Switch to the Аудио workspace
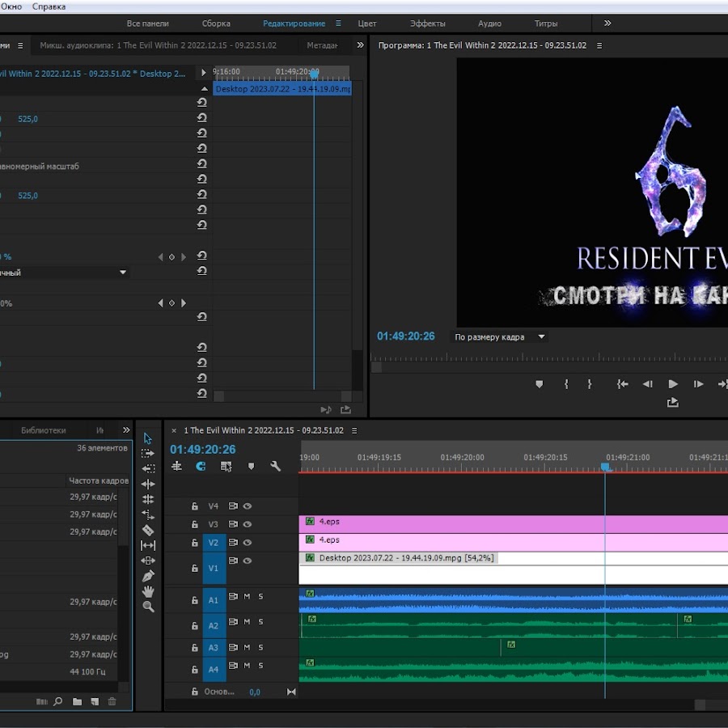The width and height of the screenshot is (728, 728). (489, 23)
